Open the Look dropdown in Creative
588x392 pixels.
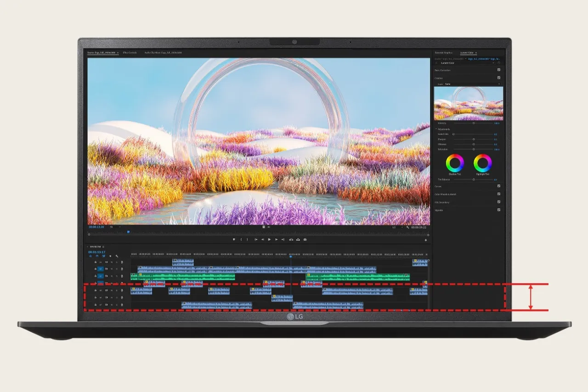coord(472,84)
